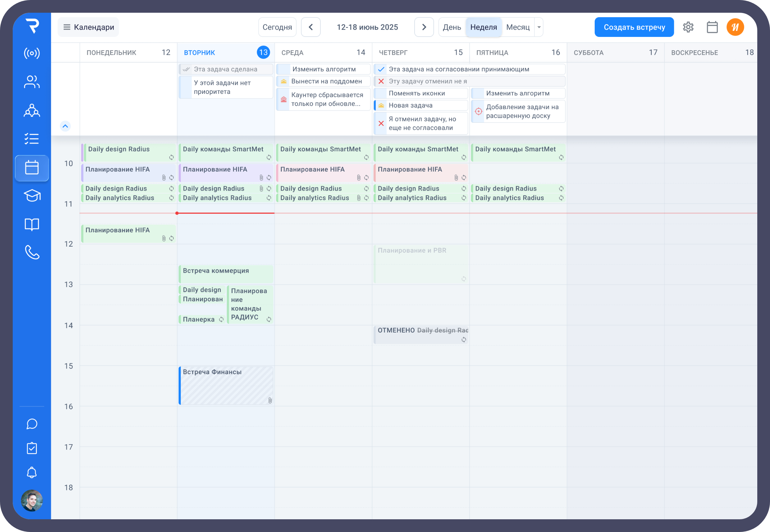Click the Сегодня button
Image resolution: width=770 pixels, height=532 pixels.
click(x=277, y=27)
